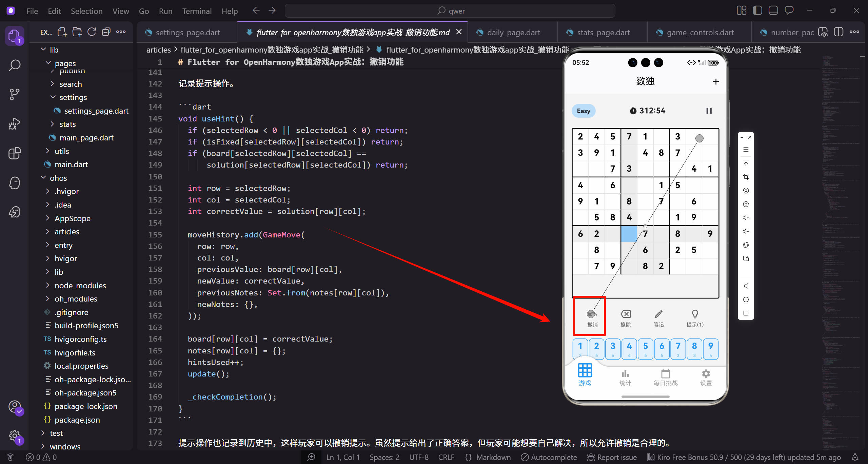Click the qwer command search box
The width and height of the screenshot is (868, 464).
tap(450, 11)
